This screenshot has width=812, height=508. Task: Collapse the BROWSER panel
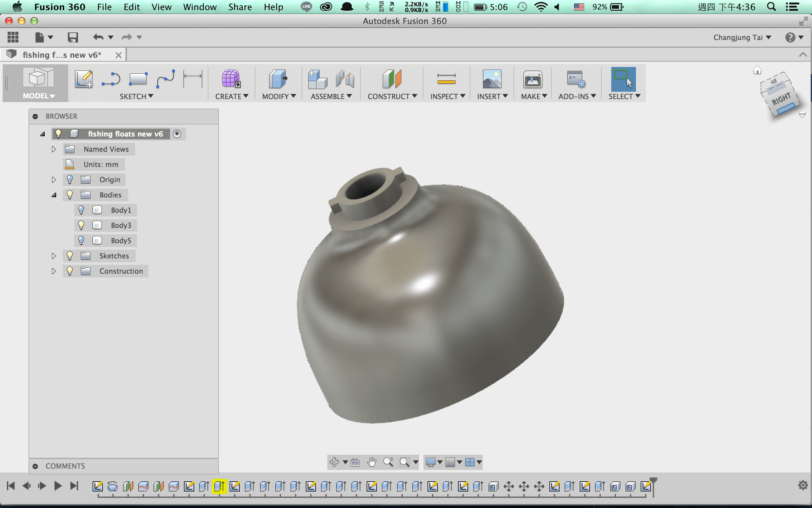35,116
